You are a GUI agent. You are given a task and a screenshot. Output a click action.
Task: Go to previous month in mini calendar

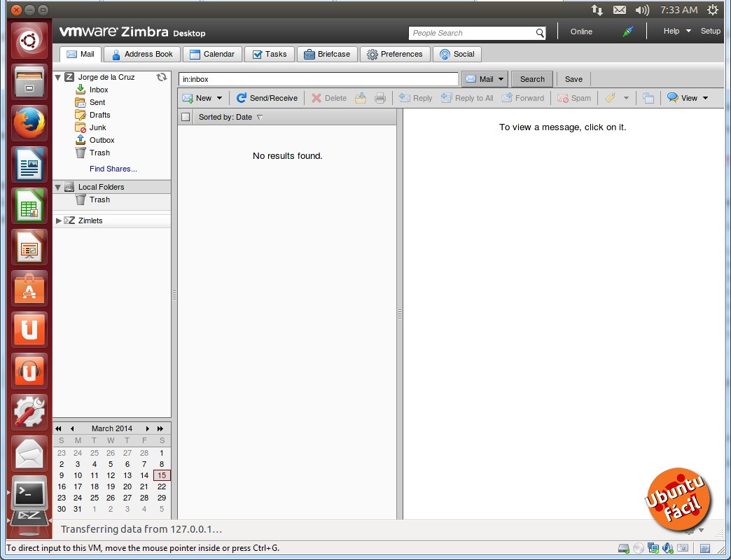coord(72,428)
